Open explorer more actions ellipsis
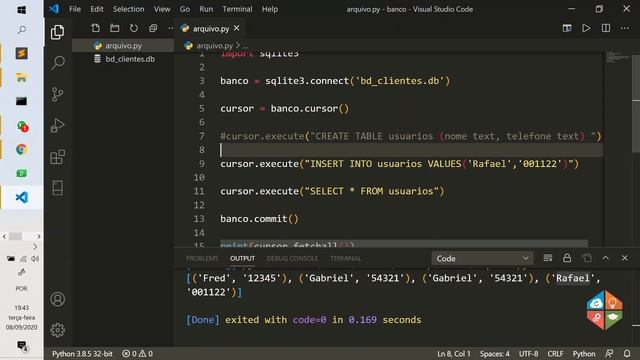The image size is (640, 360). [x=171, y=28]
